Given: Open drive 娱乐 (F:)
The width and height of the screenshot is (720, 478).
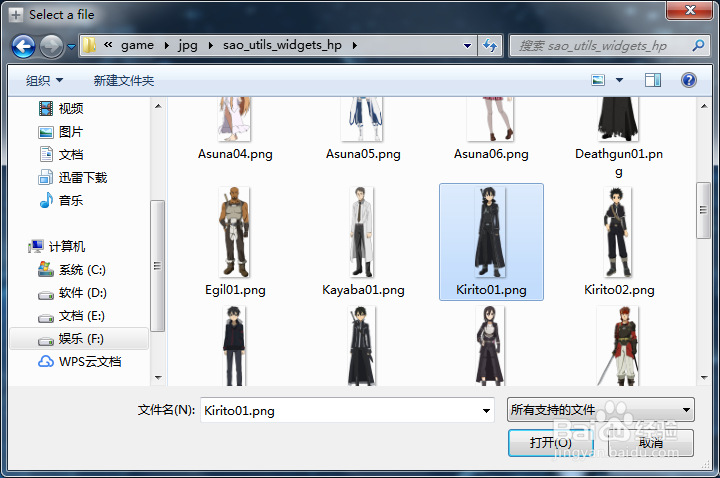Looking at the screenshot, I should (x=79, y=339).
